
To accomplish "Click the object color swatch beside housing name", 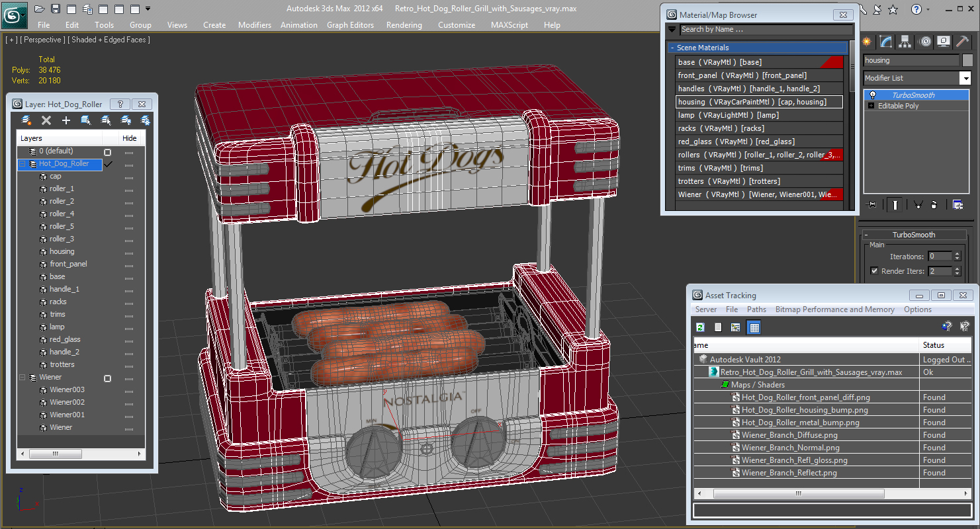I will click(967, 60).
